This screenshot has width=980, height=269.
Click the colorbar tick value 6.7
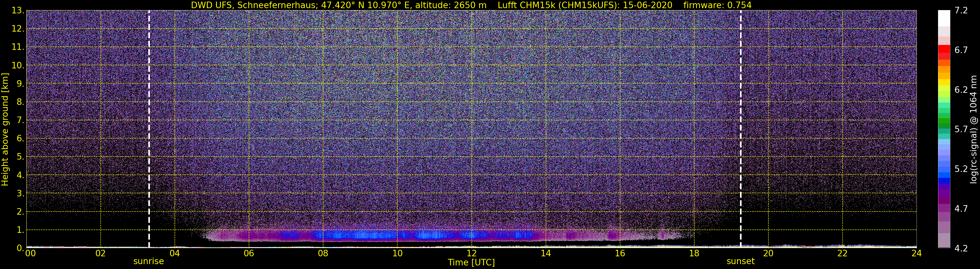tap(961, 50)
